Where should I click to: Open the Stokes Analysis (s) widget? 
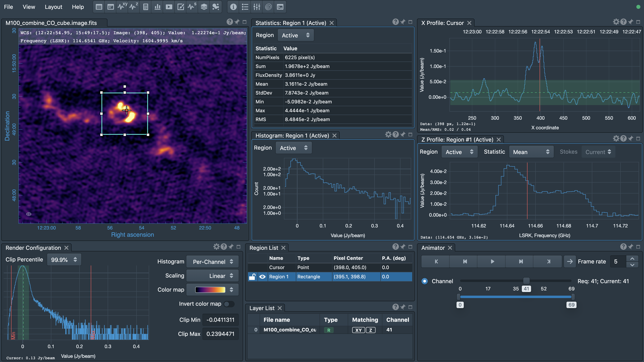click(192, 7)
